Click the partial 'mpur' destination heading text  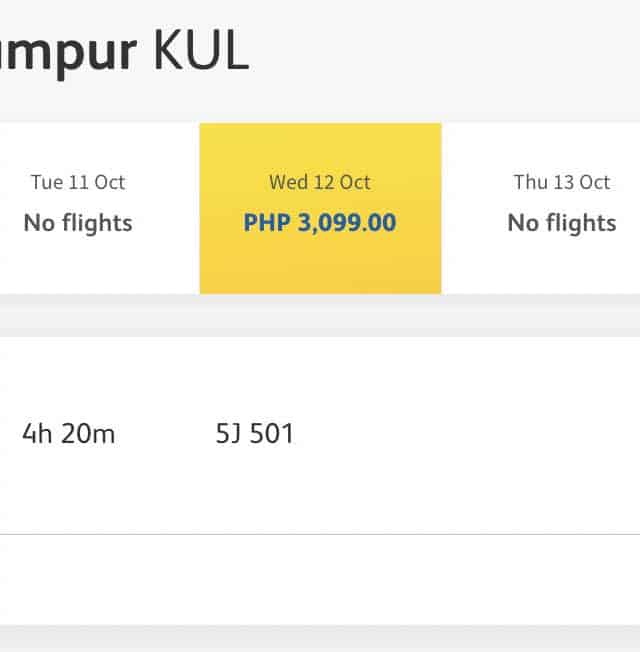pos(68,51)
